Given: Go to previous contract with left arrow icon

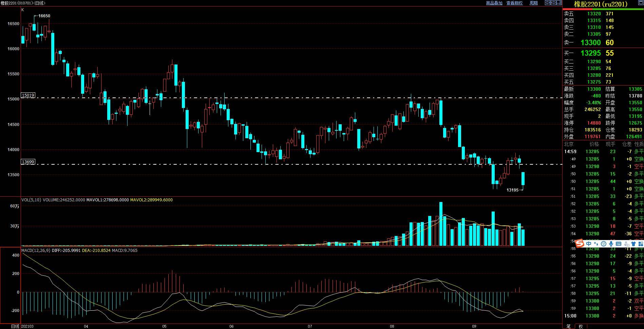Looking at the screenshot, I should 548,3.
